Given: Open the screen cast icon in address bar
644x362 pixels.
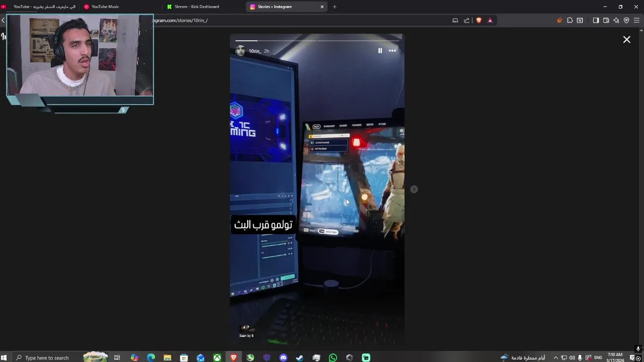Looking at the screenshot, I should pos(455,20).
